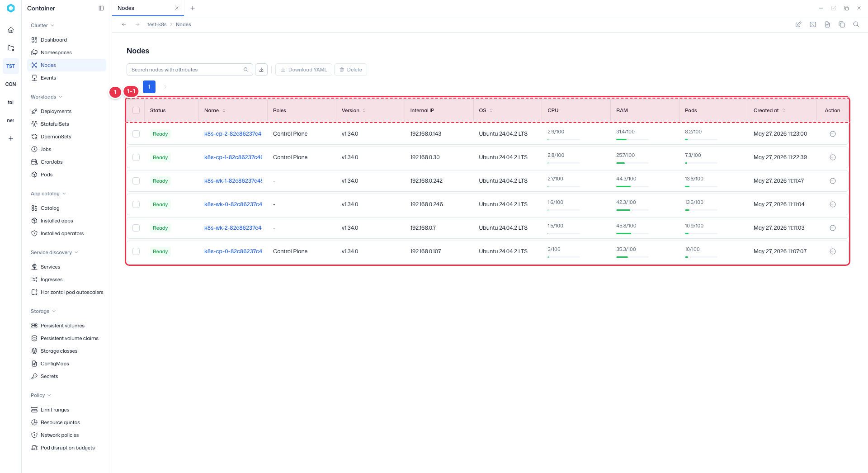The width and height of the screenshot is (868, 473).
Task: Toggle the select-all checkbox in table header
Action: tap(136, 110)
